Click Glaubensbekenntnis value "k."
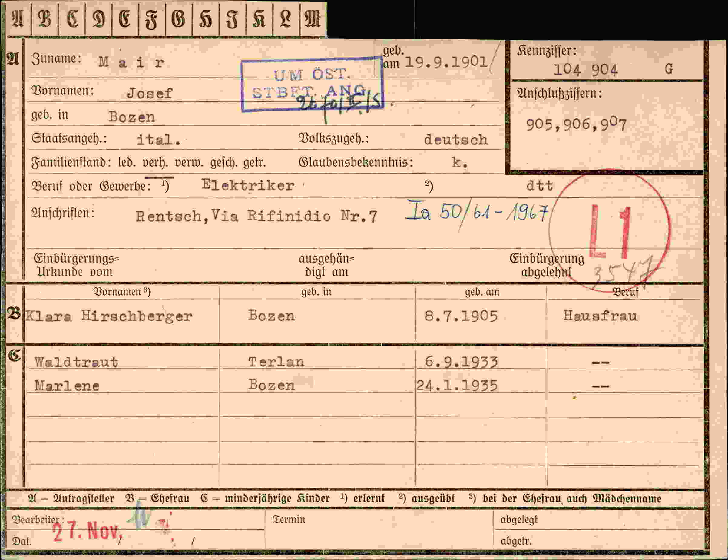 tap(460, 163)
